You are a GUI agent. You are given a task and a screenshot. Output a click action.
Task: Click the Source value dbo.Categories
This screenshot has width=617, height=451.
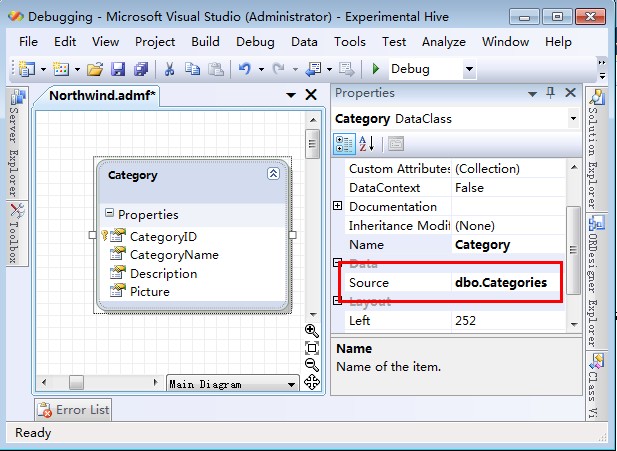501,283
